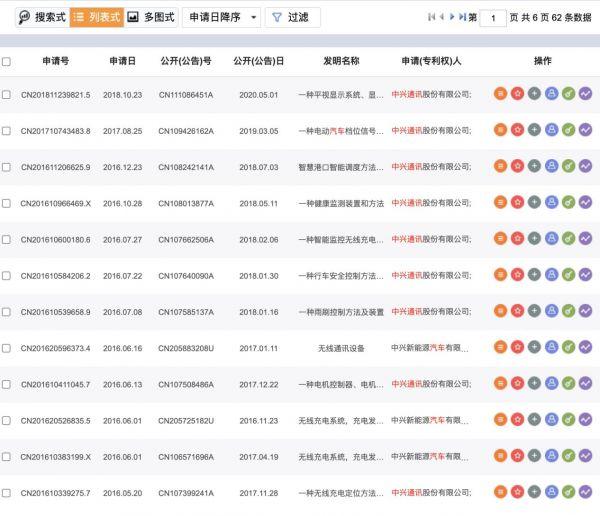Screen dimensions: 600x516
Task: Open title 无线通讯设备
Action: pos(341,348)
